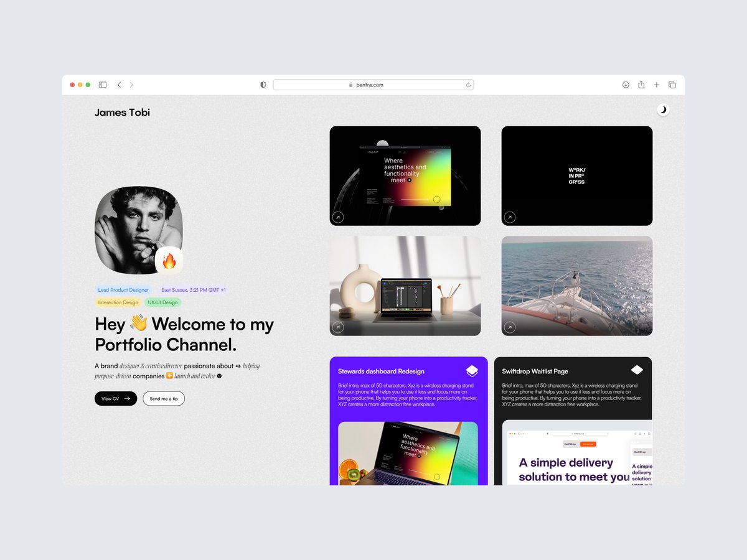Show tab overview icon
The image size is (747, 560).
pyautogui.click(x=672, y=85)
